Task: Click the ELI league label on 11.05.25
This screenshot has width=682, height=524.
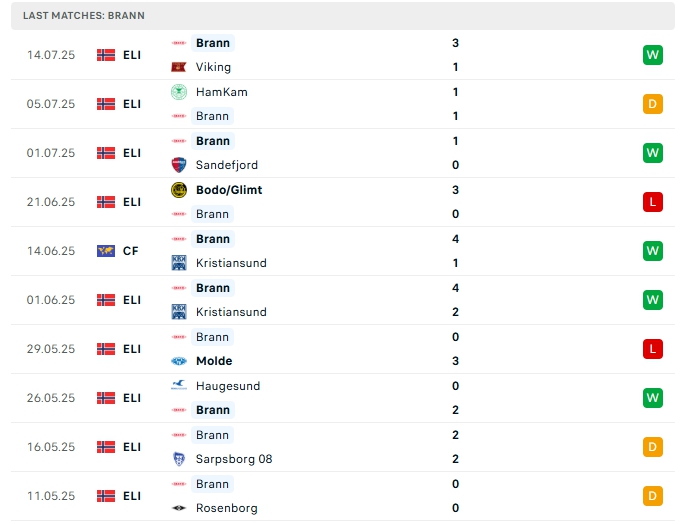Action: click(x=132, y=496)
